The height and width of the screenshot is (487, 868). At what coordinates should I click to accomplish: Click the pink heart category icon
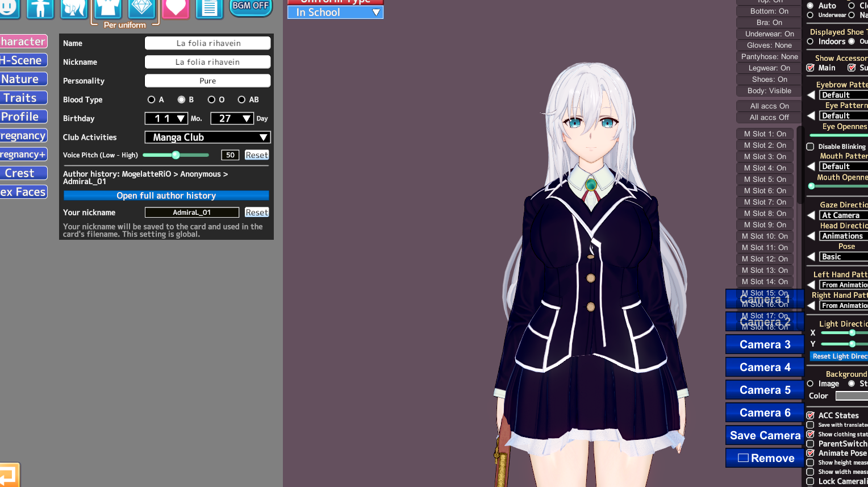pos(176,8)
